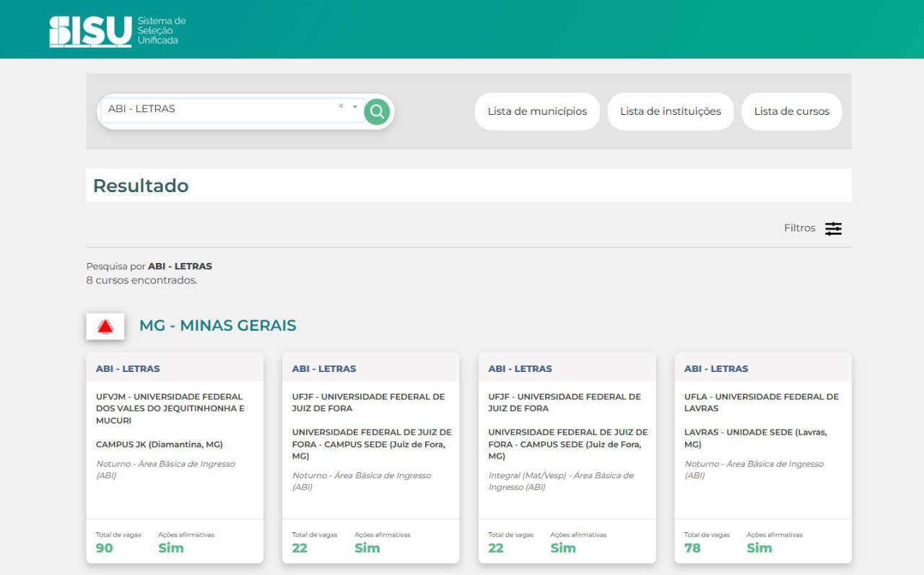This screenshot has width=924, height=575.
Task: Click CAMPUS JK (Diamantina, MG) text
Action: 160,444
